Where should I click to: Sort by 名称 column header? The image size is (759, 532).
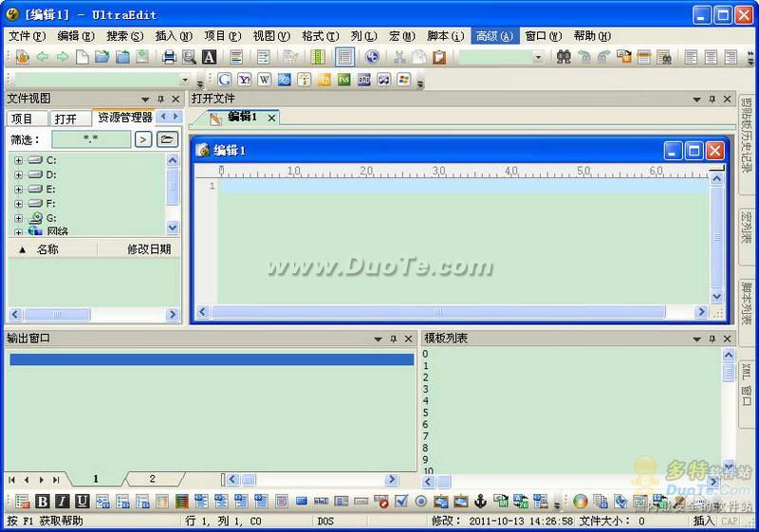(x=47, y=249)
